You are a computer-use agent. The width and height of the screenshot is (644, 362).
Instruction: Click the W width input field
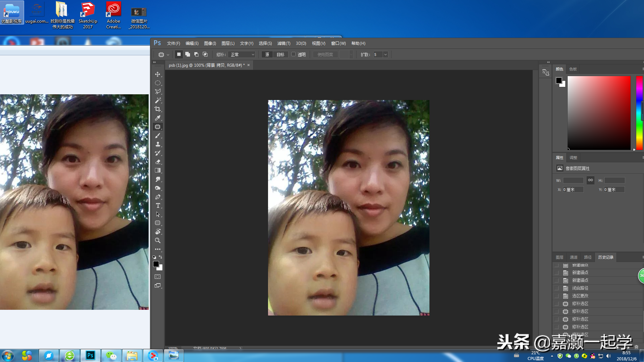pos(573,180)
